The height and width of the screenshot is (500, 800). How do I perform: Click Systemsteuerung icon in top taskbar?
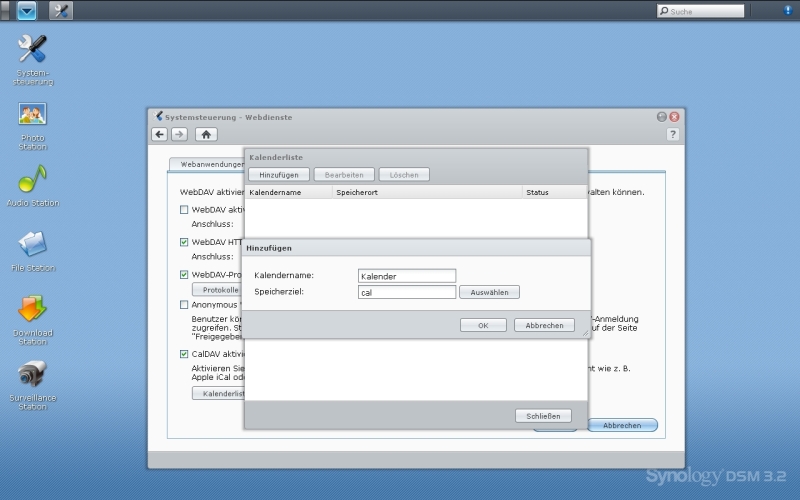61,11
